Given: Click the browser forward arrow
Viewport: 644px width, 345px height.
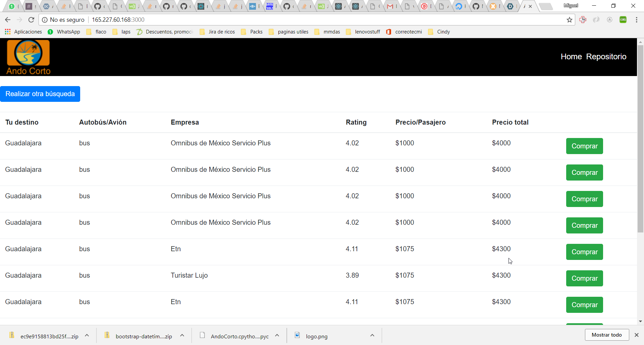Looking at the screenshot, I should click(x=19, y=20).
